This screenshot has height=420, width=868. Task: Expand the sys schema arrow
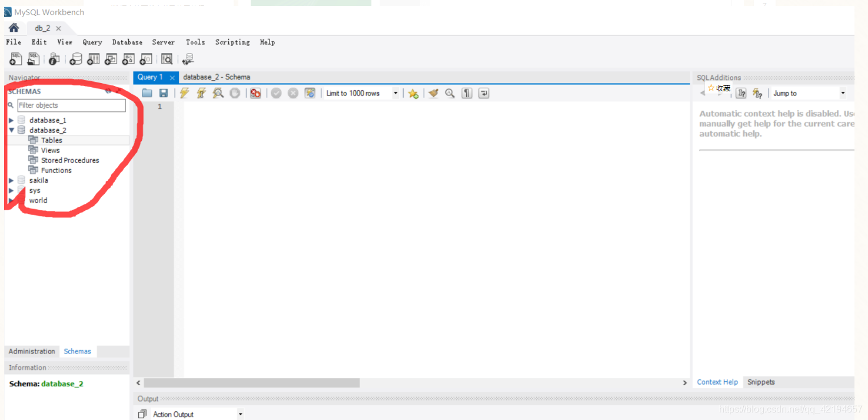(x=11, y=190)
